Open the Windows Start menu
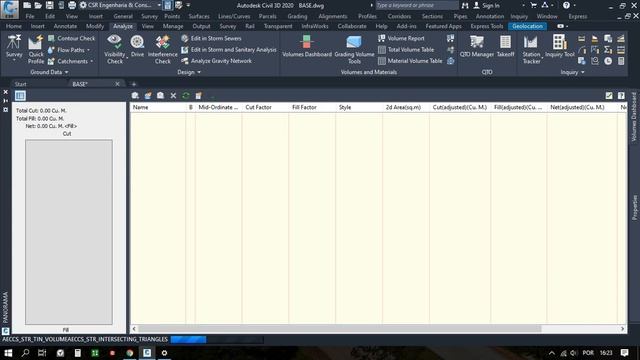The width and height of the screenshot is (640, 360). pos(8,353)
